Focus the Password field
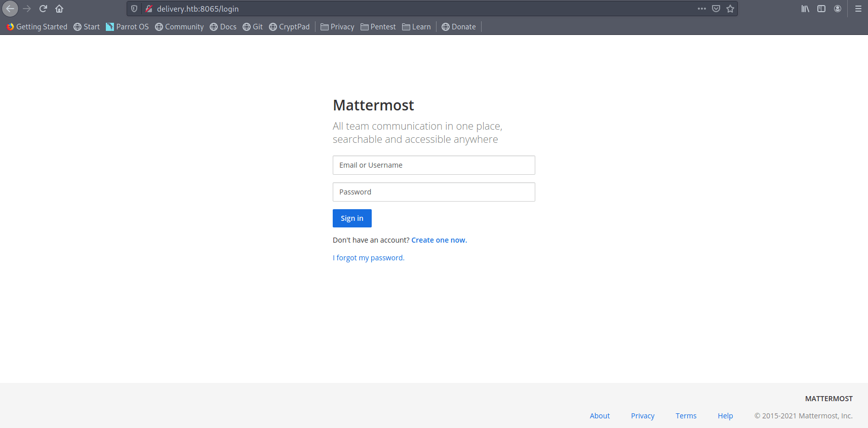The width and height of the screenshot is (868, 428). pyautogui.click(x=434, y=192)
